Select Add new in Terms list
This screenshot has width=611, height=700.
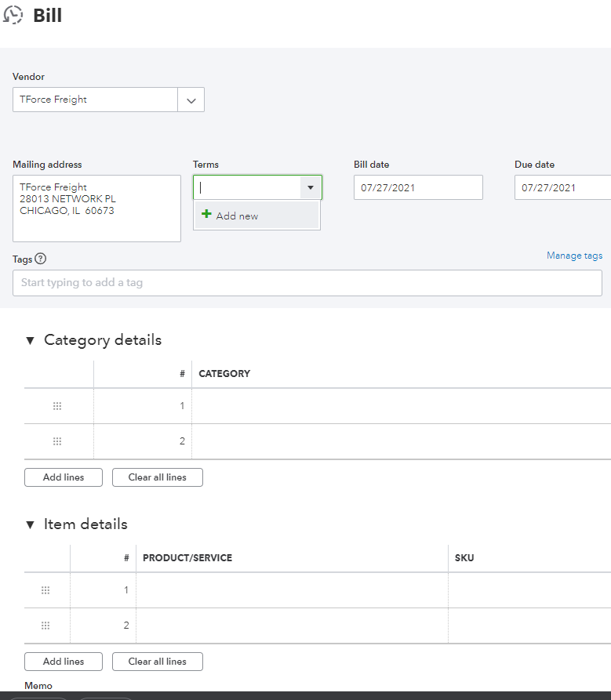pos(237,216)
